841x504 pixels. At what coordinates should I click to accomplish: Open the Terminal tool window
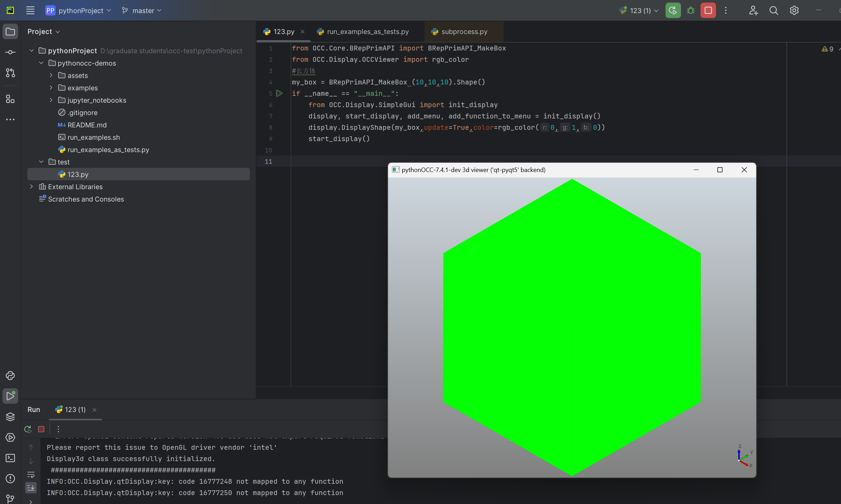tap(10, 458)
